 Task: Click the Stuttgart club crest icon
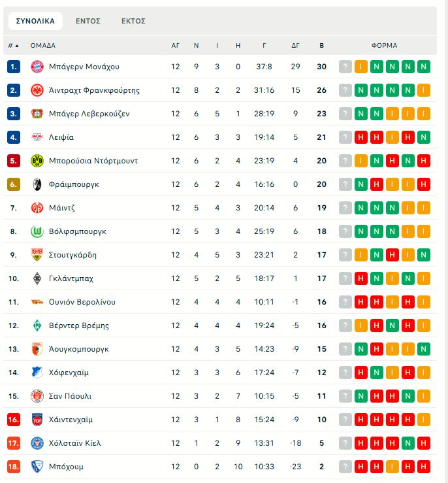point(37,255)
